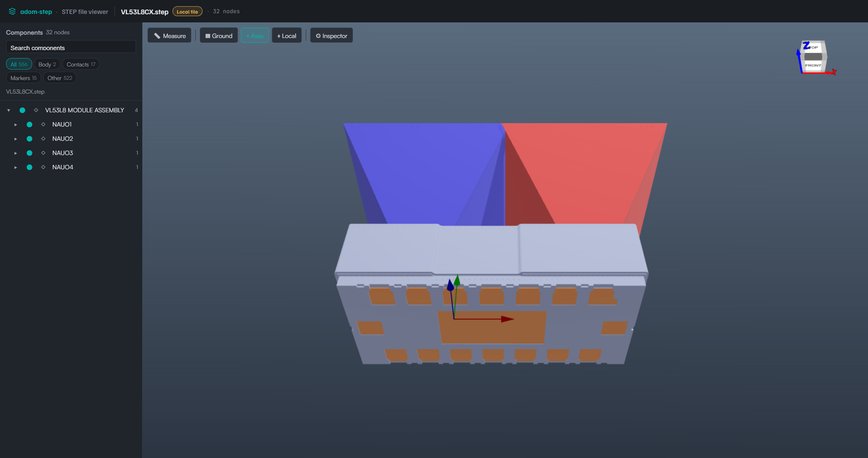The height and width of the screenshot is (458, 868).
Task: Expand the NAUO1 tree node
Action: (16, 125)
